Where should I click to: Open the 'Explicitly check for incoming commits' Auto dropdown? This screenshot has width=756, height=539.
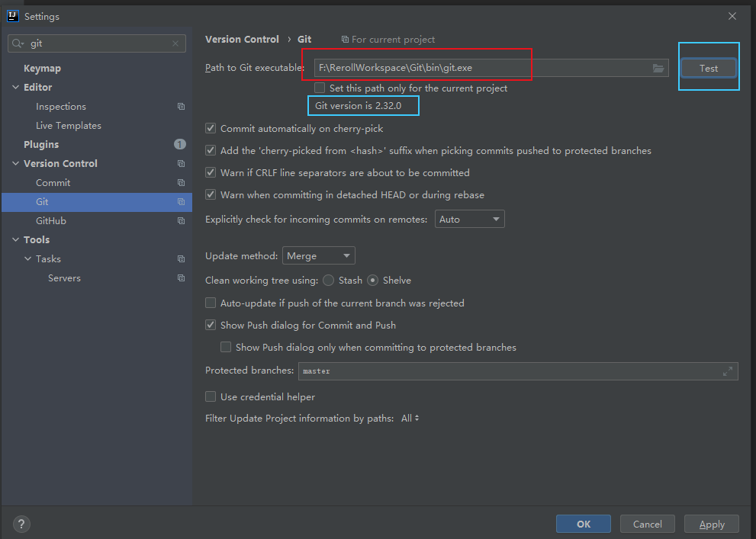coord(470,219)
